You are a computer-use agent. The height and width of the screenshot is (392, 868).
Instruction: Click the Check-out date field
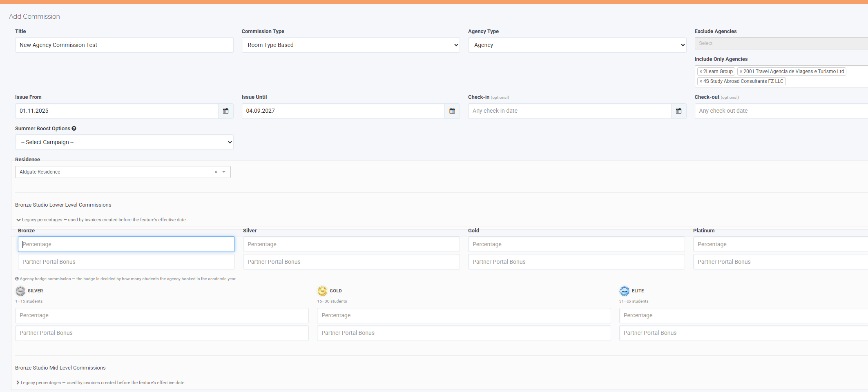(x=781, y=111)
